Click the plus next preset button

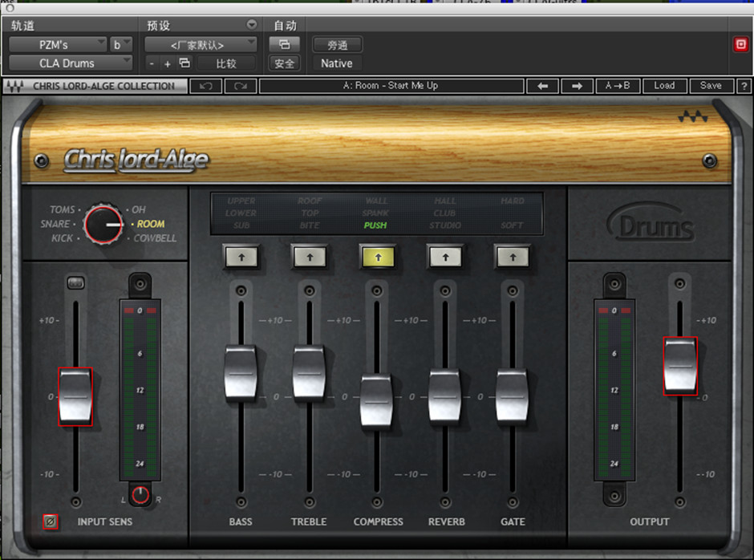click(168, 63)
